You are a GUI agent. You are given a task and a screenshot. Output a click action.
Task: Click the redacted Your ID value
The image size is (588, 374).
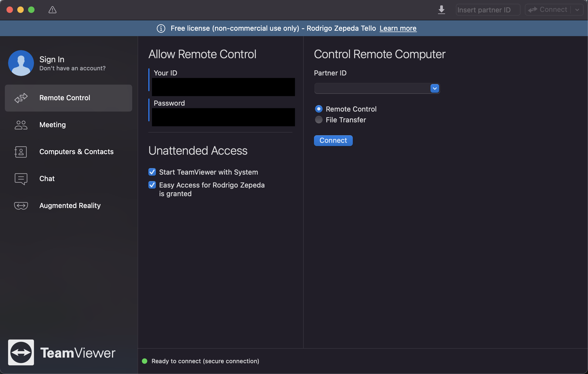(223, 87)
